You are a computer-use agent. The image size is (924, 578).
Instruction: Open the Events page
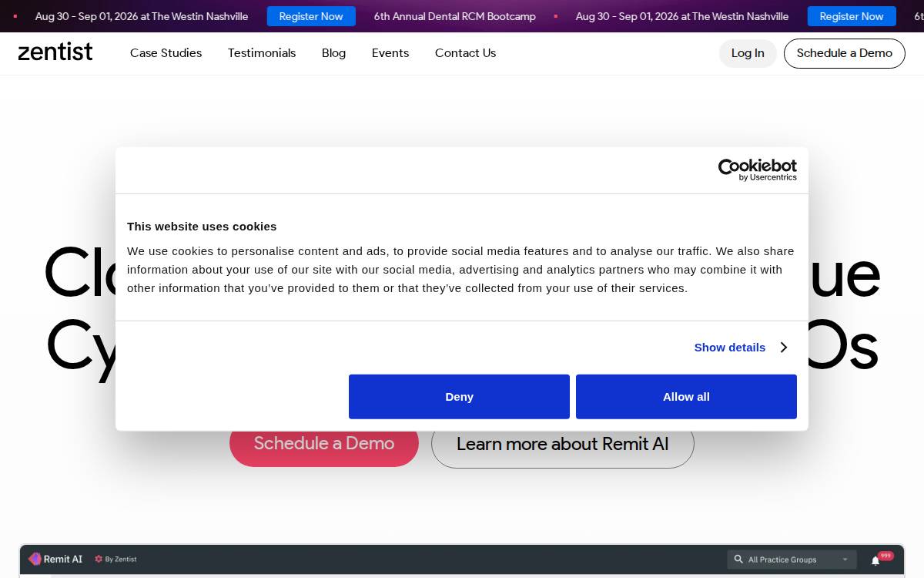pyautogui.click(x=390, y=53)
